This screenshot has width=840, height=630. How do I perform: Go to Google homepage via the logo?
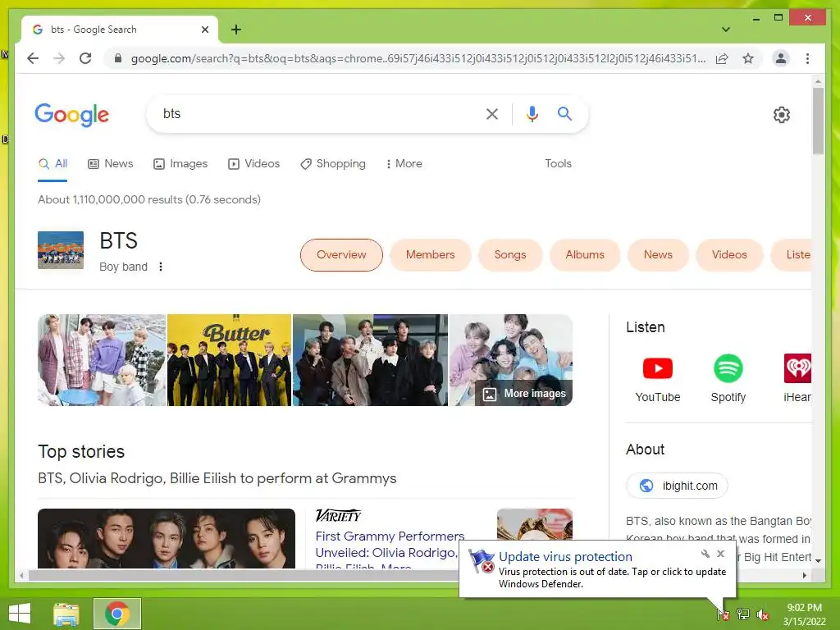point(72,115)
